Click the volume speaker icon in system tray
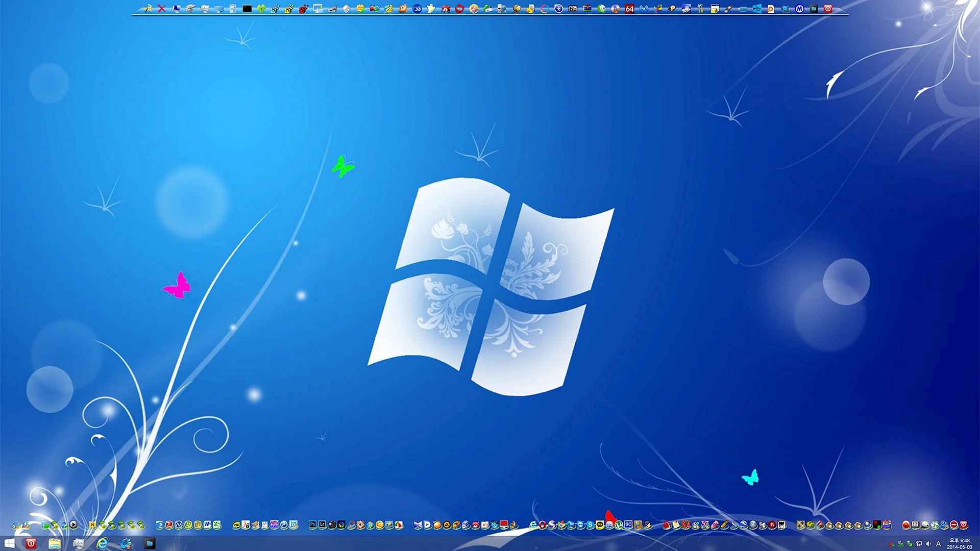This screenshot has height=551, width=980. pyautogui.click(x=928, y=544)
